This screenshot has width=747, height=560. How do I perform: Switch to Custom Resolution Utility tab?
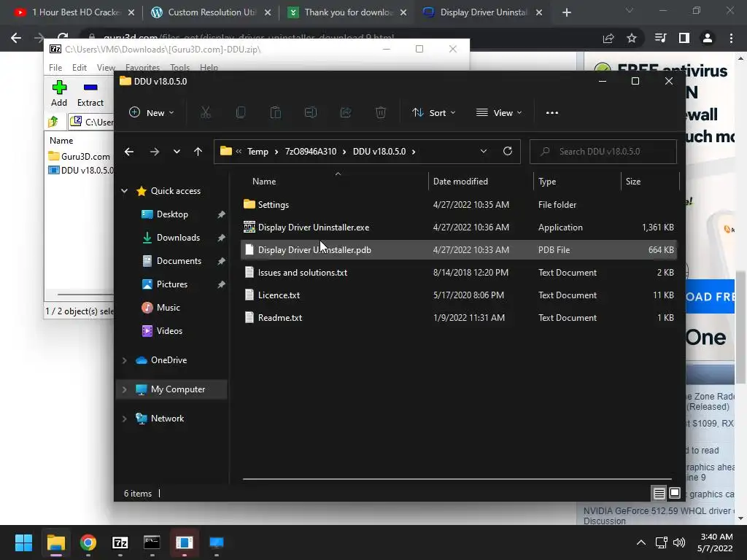click(x=209, y=12)
